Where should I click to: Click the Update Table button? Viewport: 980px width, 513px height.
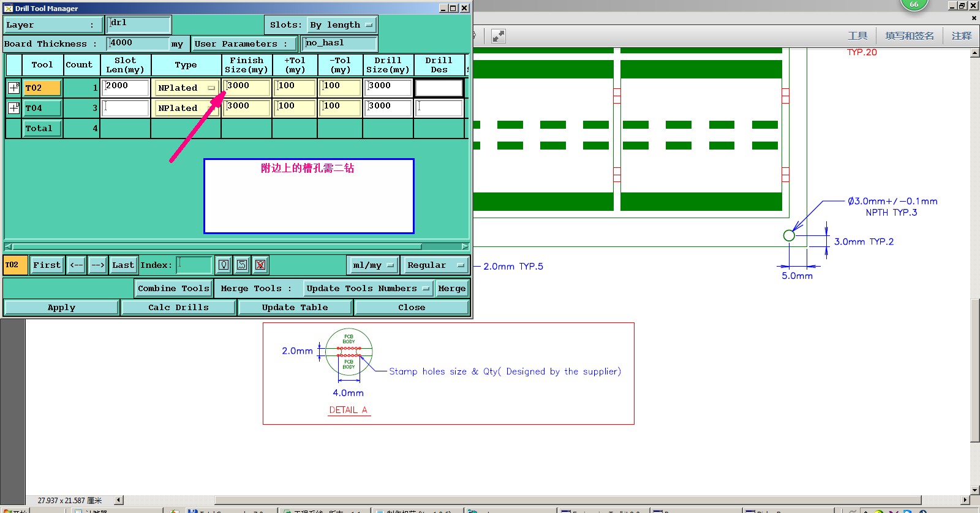pos(295,307)
